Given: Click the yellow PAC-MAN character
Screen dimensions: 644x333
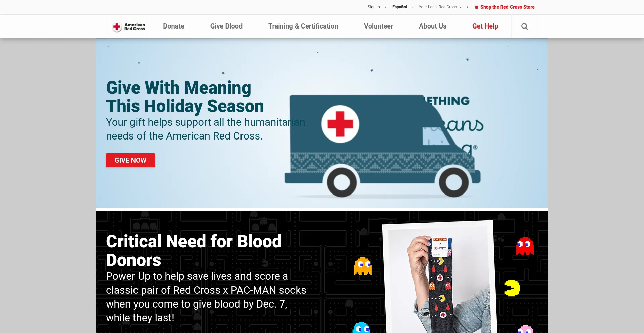Looking at the screenshot, I should 512,288.
